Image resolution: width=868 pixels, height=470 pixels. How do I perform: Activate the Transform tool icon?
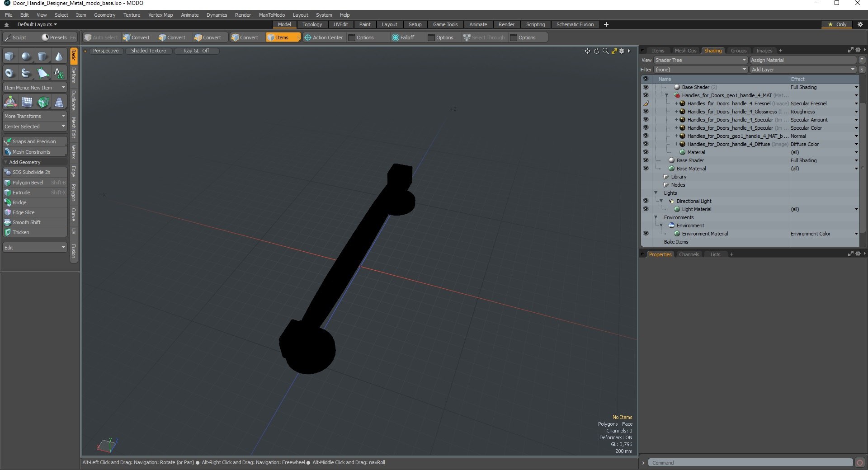pos(10,102)
